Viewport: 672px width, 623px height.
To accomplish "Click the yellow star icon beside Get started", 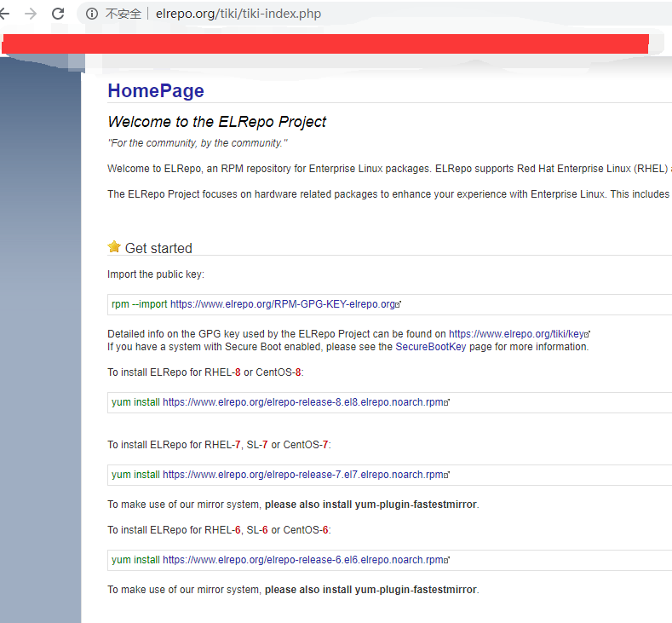I will (114, 246).
